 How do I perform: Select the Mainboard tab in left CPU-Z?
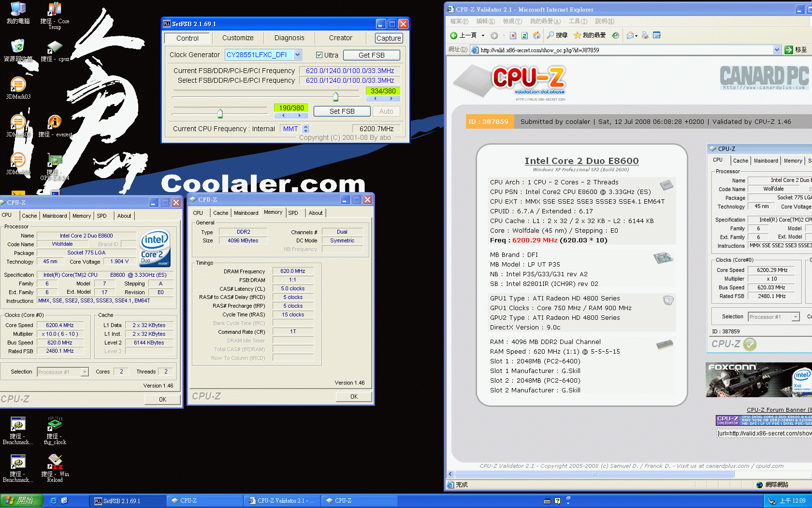tap(55, 216)
